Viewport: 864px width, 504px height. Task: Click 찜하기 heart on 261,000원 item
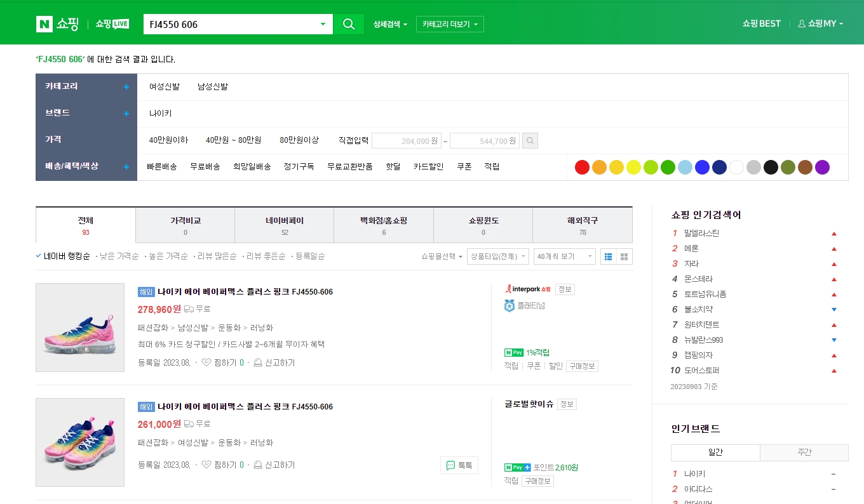[206, 465]
